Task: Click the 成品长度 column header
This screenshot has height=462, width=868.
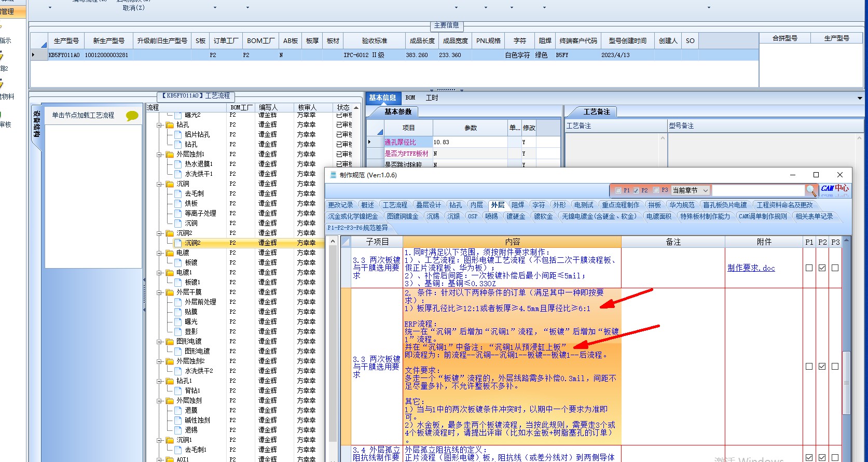Action: point(422,40)
